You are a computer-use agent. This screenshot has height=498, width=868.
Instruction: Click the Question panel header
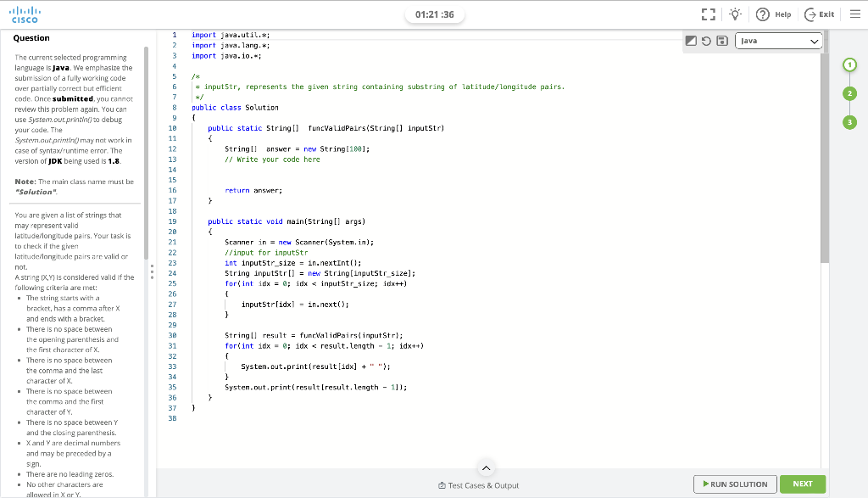[31, 37]
